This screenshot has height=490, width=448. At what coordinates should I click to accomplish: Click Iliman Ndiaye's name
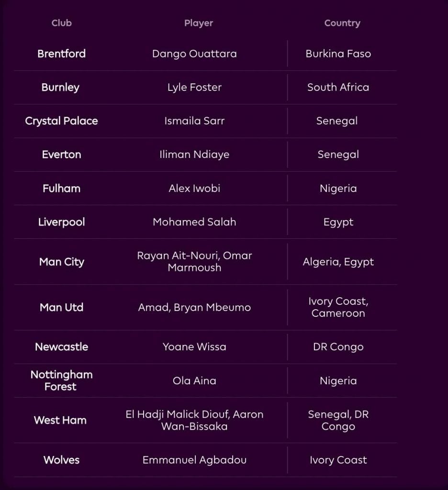click(x=194, y=155)
